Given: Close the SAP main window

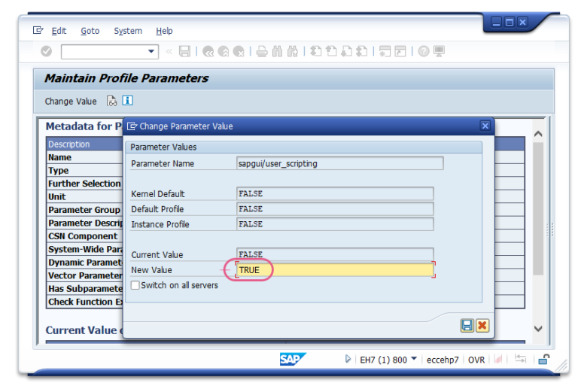Looking at the screenshot, I should (522, 22).
